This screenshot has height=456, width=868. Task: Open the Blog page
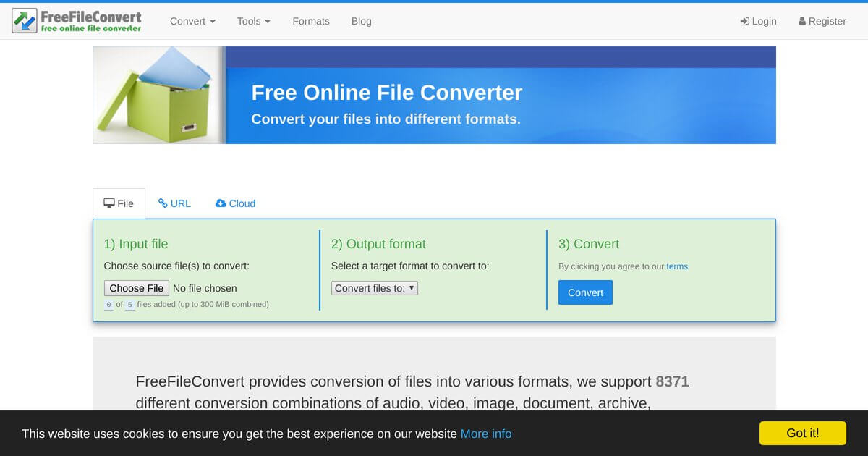pos(362,21)
